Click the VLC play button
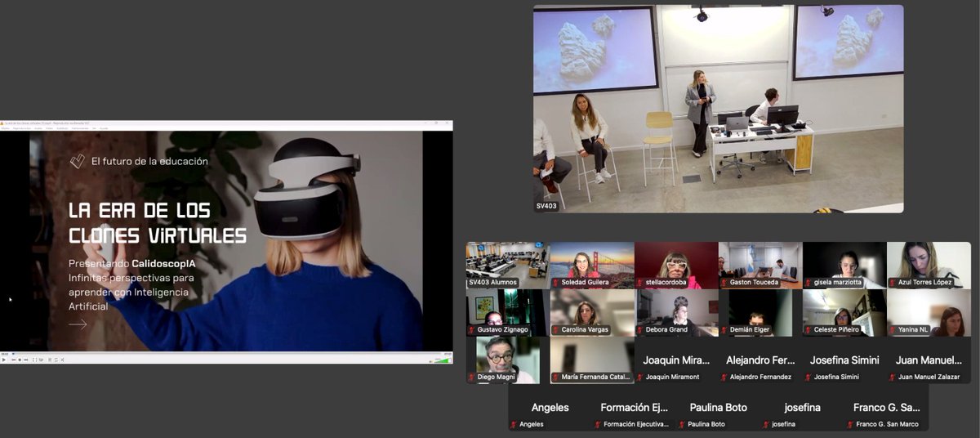980x438 pixels. (4, 360)
